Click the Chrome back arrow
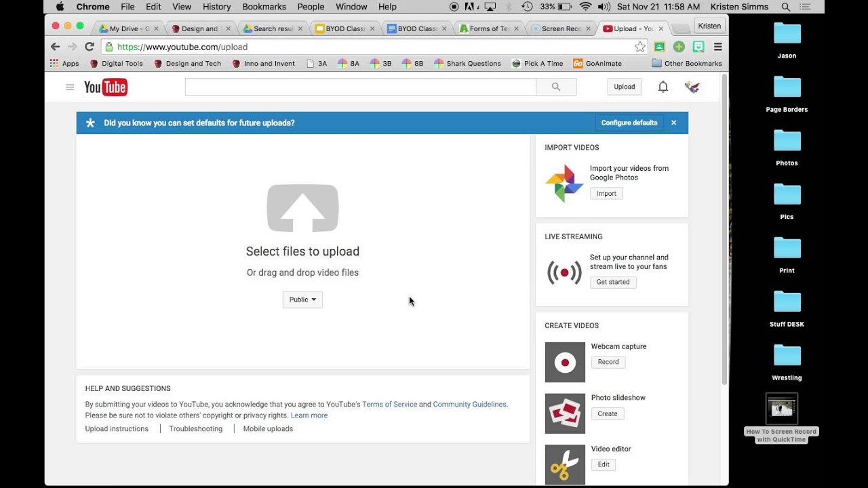 pos(56,47)
